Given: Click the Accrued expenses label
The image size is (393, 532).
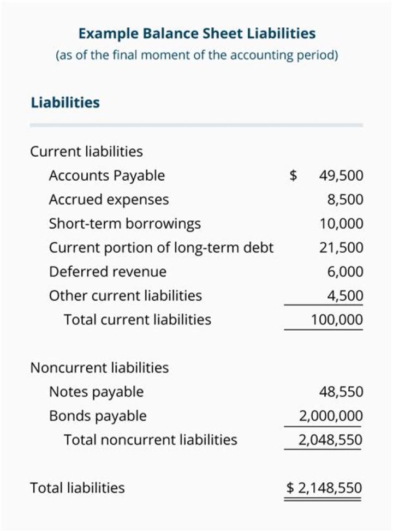Looking at the screenshot, I should click(x=109, y=200).
